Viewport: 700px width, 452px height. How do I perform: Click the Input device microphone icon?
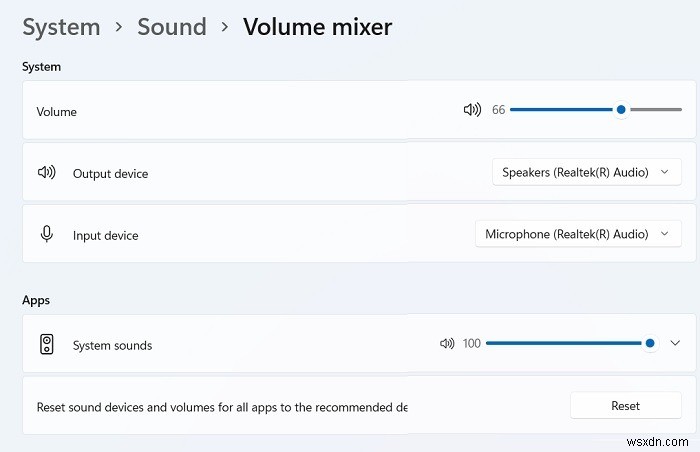(46, 234)
